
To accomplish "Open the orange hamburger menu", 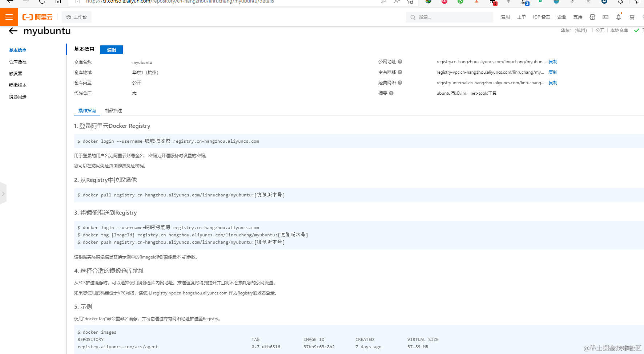I will pos(9,17).
